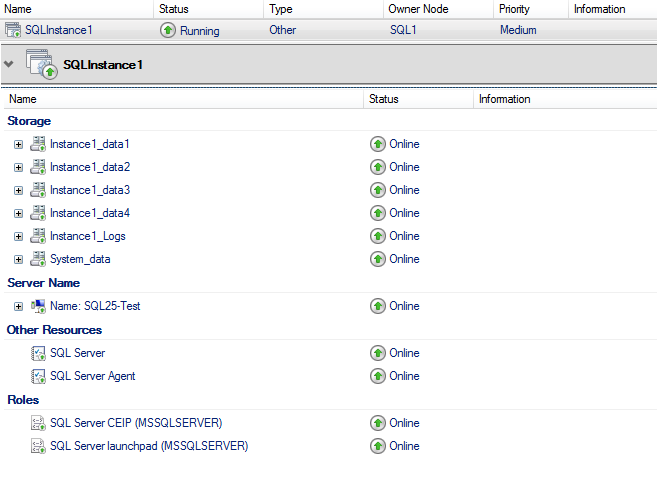Select the Instance1_data3 resource

[x=90, y=190]
